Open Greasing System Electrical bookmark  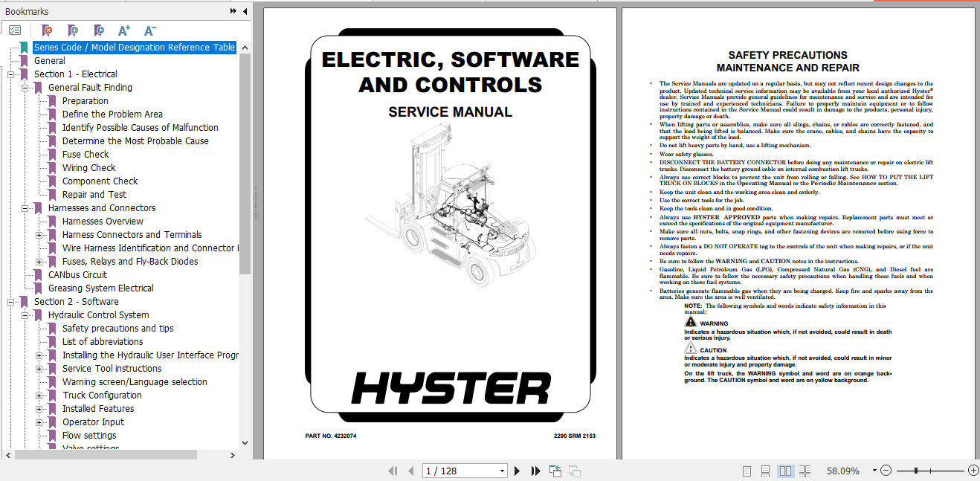point(101,288)
